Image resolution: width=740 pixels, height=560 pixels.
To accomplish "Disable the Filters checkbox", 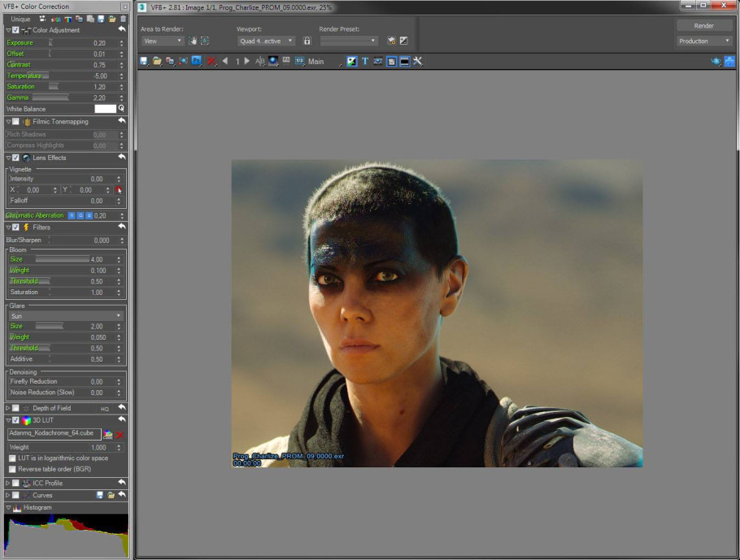I will 15,227.
